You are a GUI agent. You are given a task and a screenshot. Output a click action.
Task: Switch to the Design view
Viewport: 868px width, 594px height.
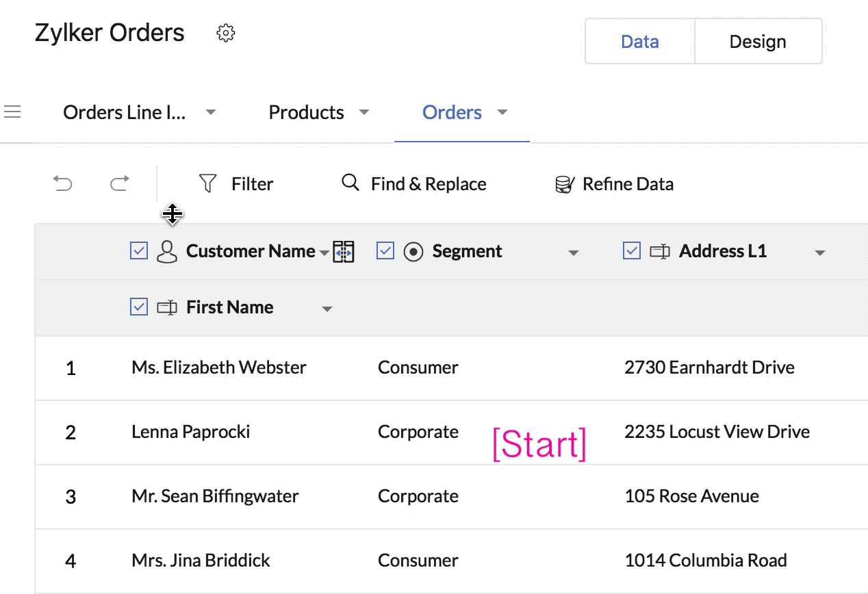pyautogui.click(x=758, y=42)
